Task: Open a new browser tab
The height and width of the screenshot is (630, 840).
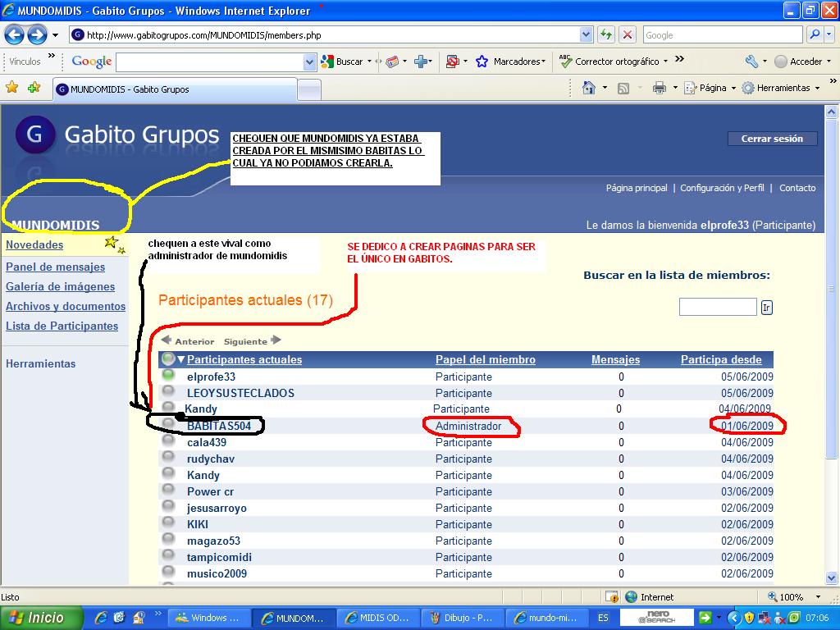Action: pos(309,89)
